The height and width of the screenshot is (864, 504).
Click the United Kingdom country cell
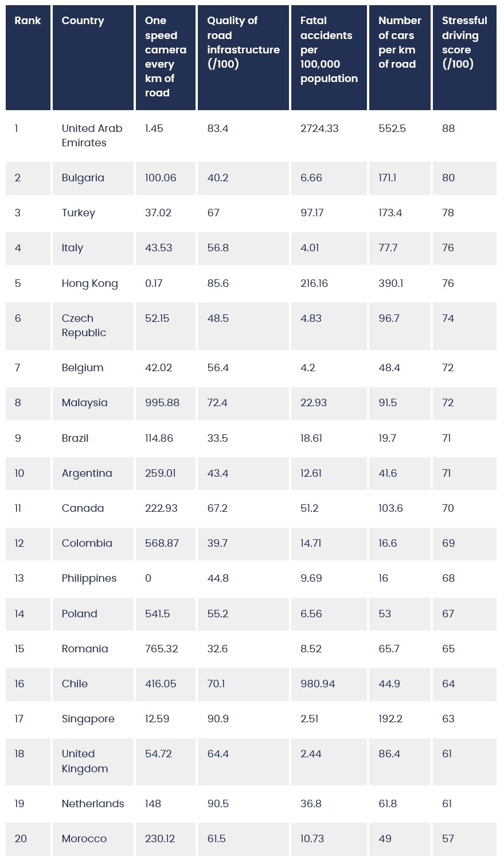coord(93,761)
